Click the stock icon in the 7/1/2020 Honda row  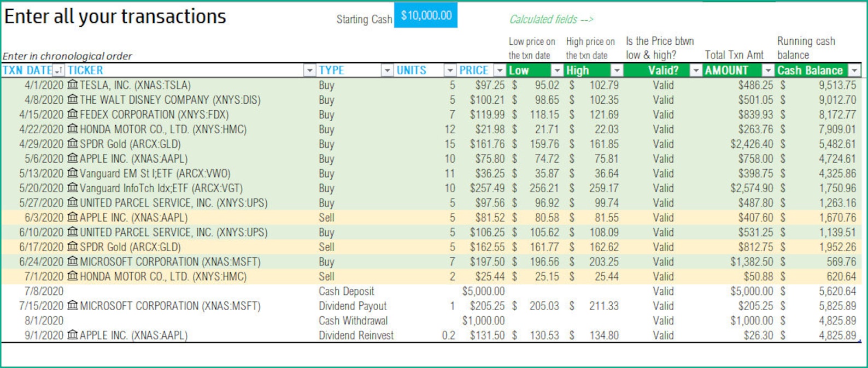[73, 276]
